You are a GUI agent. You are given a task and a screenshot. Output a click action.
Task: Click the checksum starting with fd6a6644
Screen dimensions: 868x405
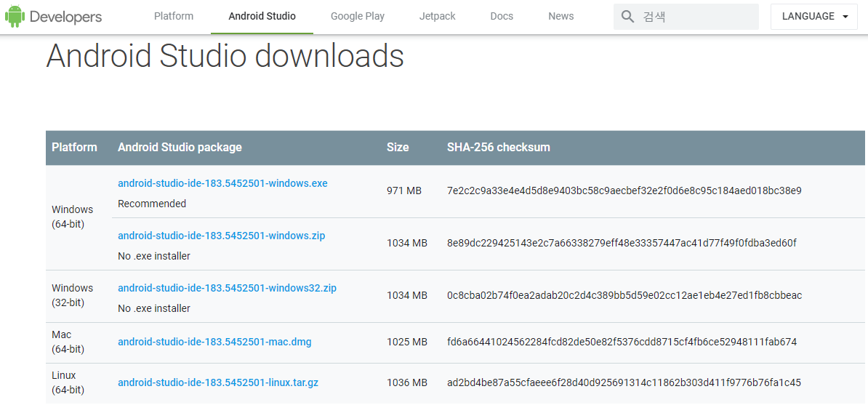pos(622,342)
